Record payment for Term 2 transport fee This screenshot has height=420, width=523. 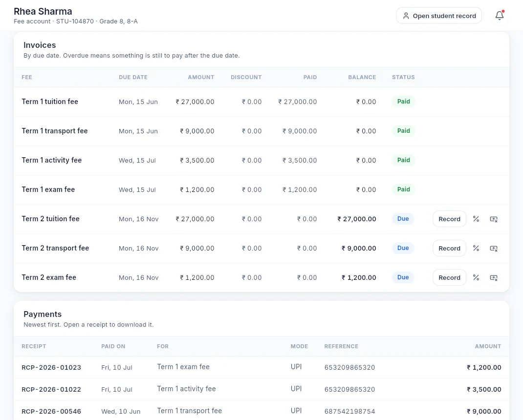tap(449, 248)
